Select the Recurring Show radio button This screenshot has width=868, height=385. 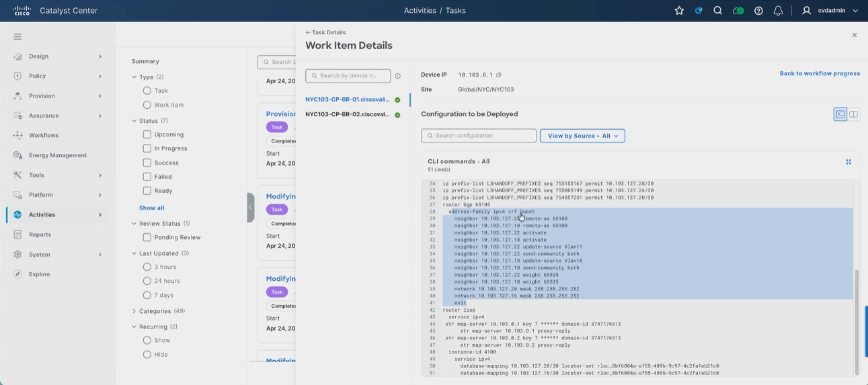point(147,341)
